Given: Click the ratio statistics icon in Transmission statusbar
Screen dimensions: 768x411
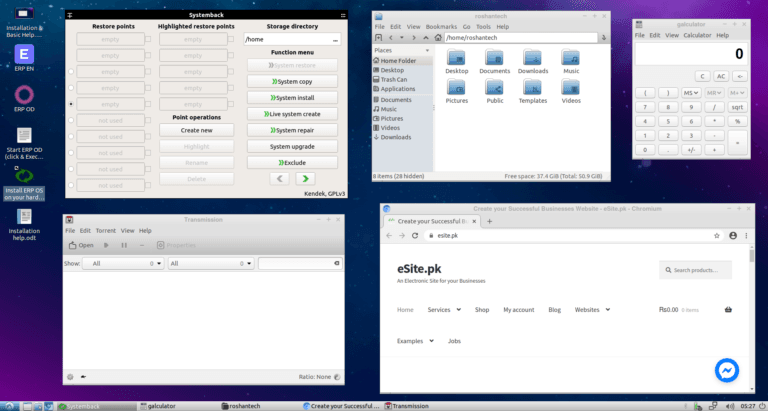Looking at the screenshot, I should pyautogui.click(x=337, y=377).
